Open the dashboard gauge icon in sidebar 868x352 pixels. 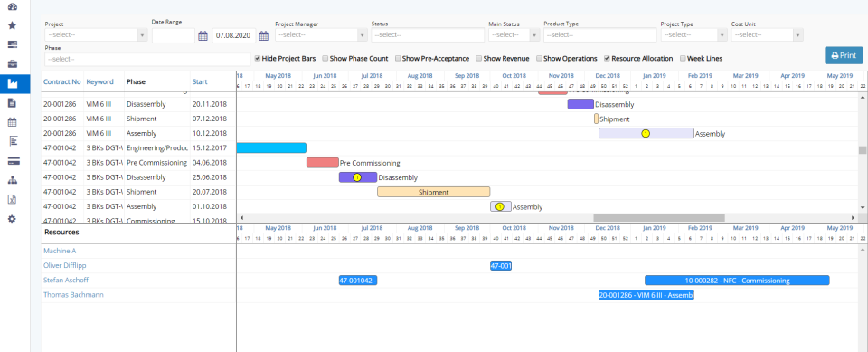[12, 6]
